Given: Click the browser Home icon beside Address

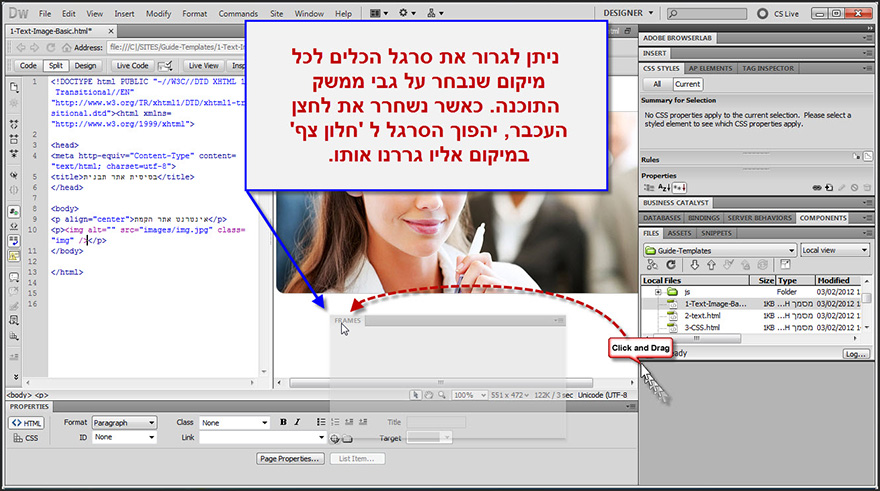Looking at the screenshot, I should point(67,48).
